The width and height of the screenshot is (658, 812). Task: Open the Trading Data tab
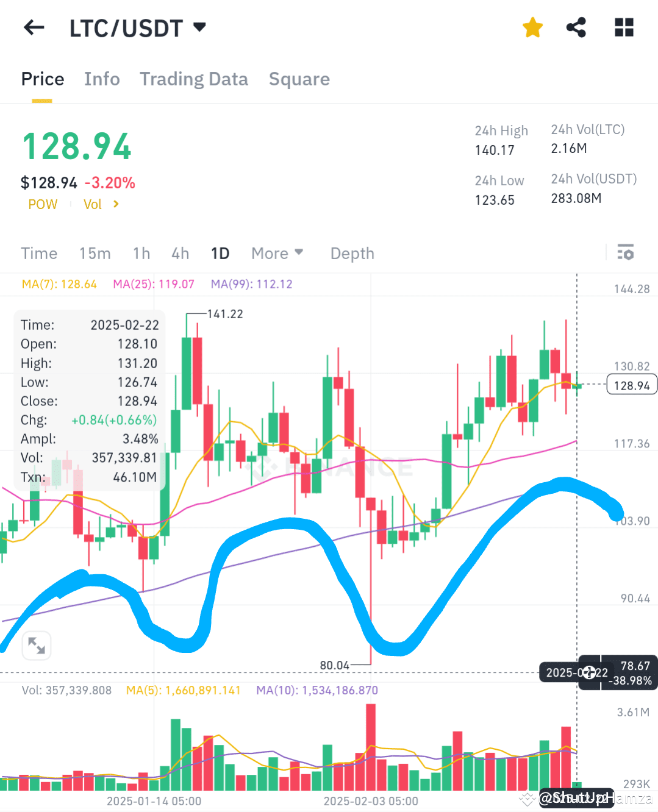coord(194,79)
